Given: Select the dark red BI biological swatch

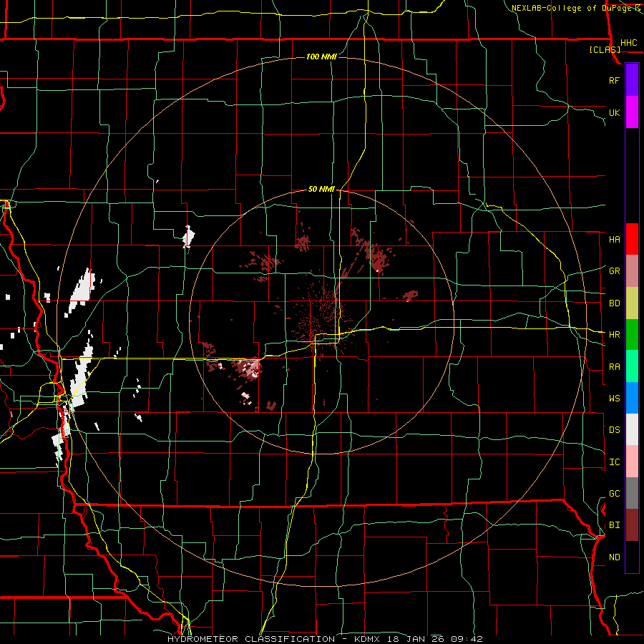Looking at the screenshot, I should 632,525.
